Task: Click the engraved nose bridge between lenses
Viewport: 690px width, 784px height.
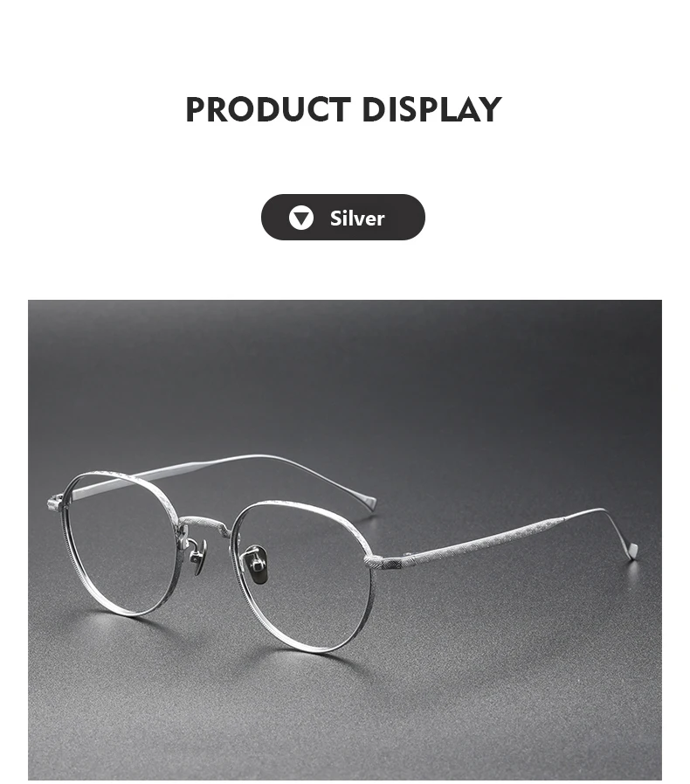Action: [204, 524]
